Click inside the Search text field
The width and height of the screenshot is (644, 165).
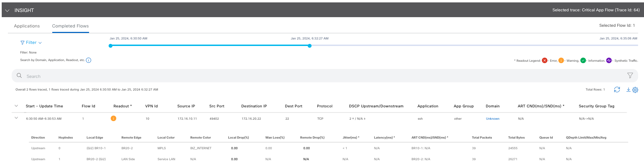(x=309, y=76)
